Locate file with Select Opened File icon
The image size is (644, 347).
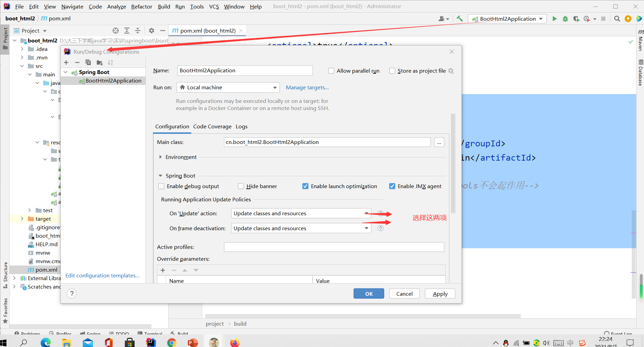[116, 31]
